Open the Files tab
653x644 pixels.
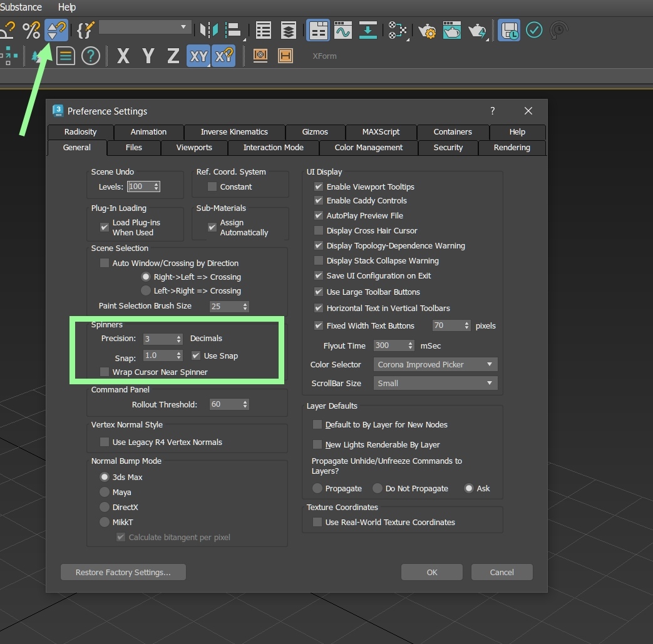tap(134, 147)
